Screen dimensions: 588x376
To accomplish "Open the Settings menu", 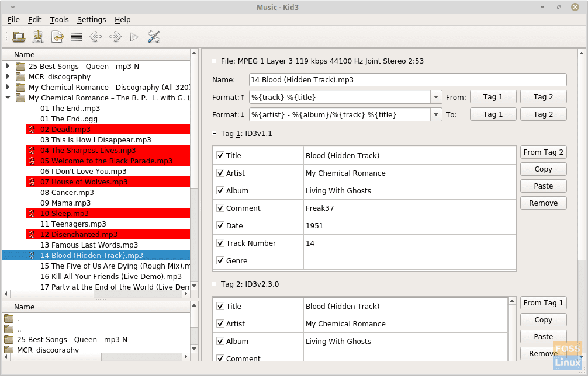I will [x=91, y=19].
